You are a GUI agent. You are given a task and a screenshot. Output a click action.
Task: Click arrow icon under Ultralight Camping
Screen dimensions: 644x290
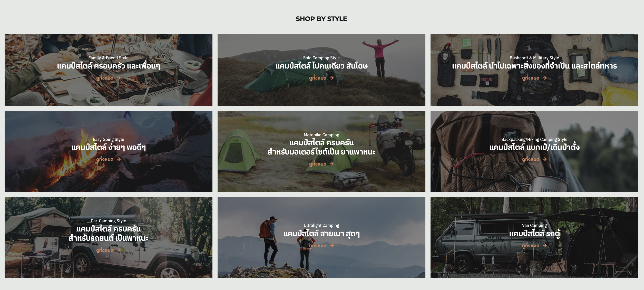[332, 245]
